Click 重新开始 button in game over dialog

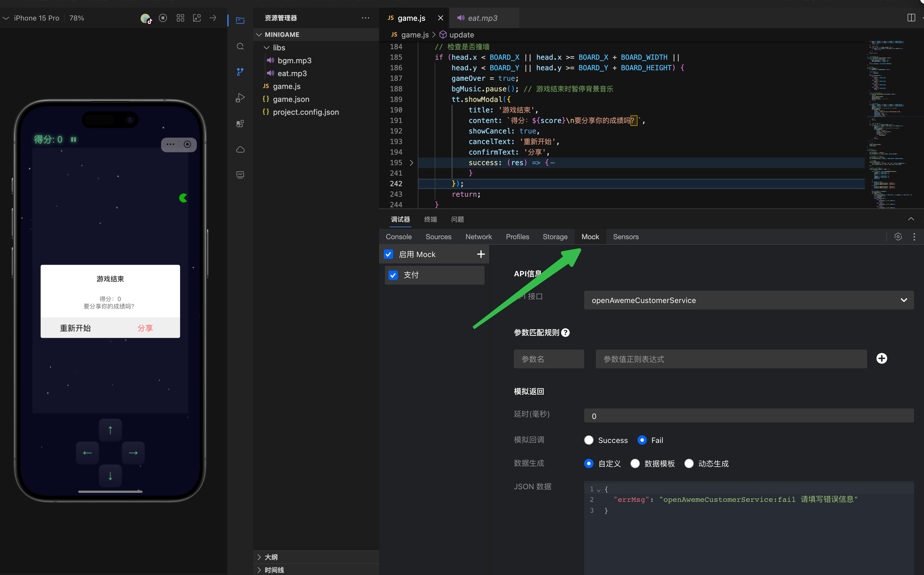point(75,328)
